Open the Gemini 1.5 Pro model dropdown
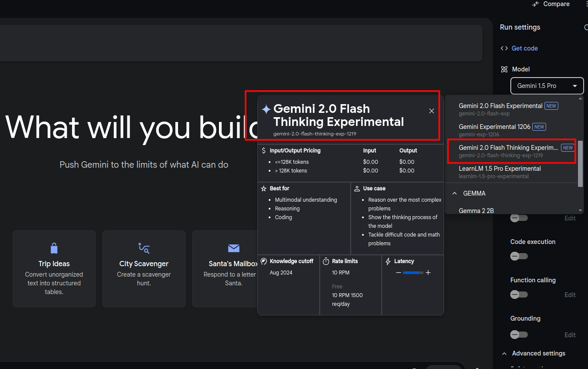 [x=547, y=86]
